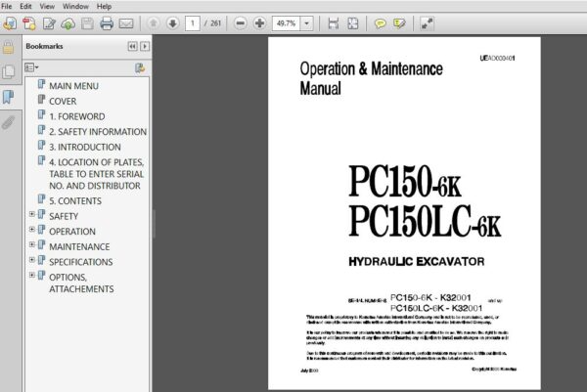Expand the SPECIFICATIONS bookmark node
The image size is (587, 392).
32,260
